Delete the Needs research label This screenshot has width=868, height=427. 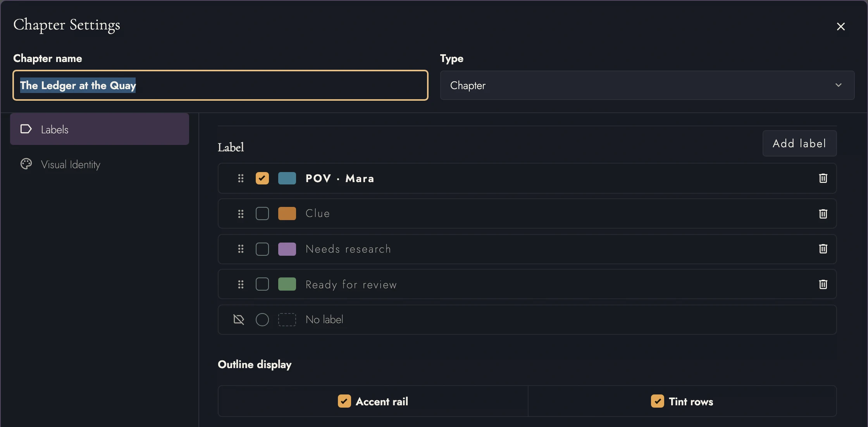click(823, 249)
